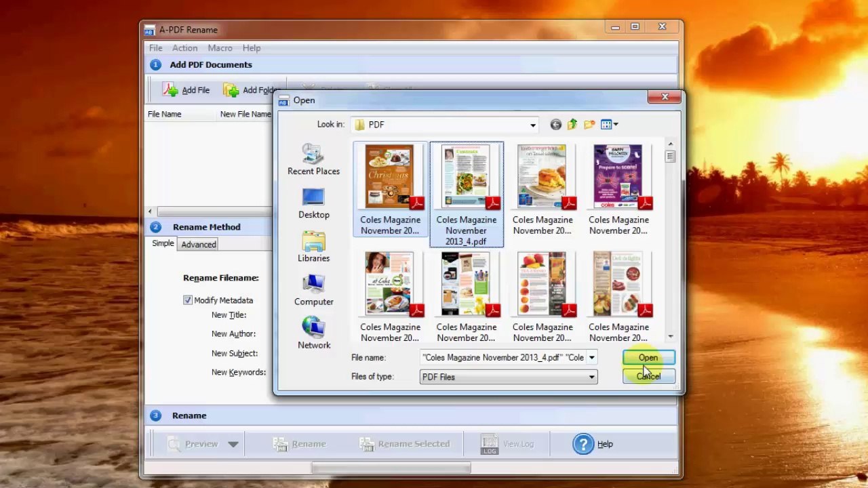
Task: Close the Open dialog
Action: 665,98
